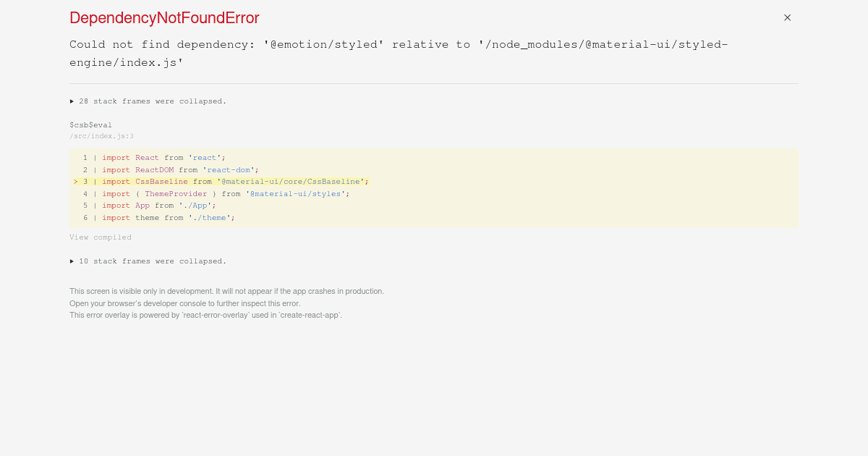The height and width of the screenshot is (456, 868).
Task: Click the disclosure triangle before 28 stack frames
Action: (x=72, y=101)
